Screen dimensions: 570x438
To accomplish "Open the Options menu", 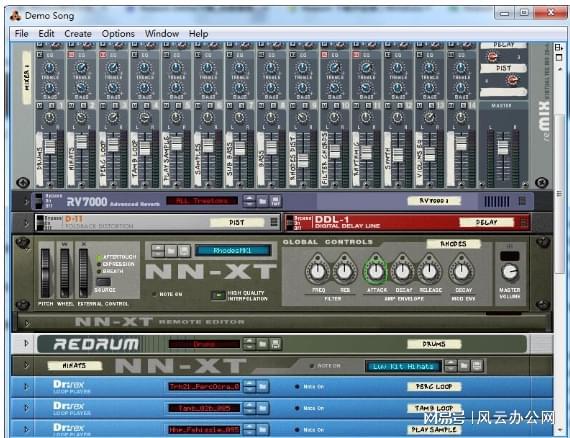I will pyautogui.click(x=118, y=34).
